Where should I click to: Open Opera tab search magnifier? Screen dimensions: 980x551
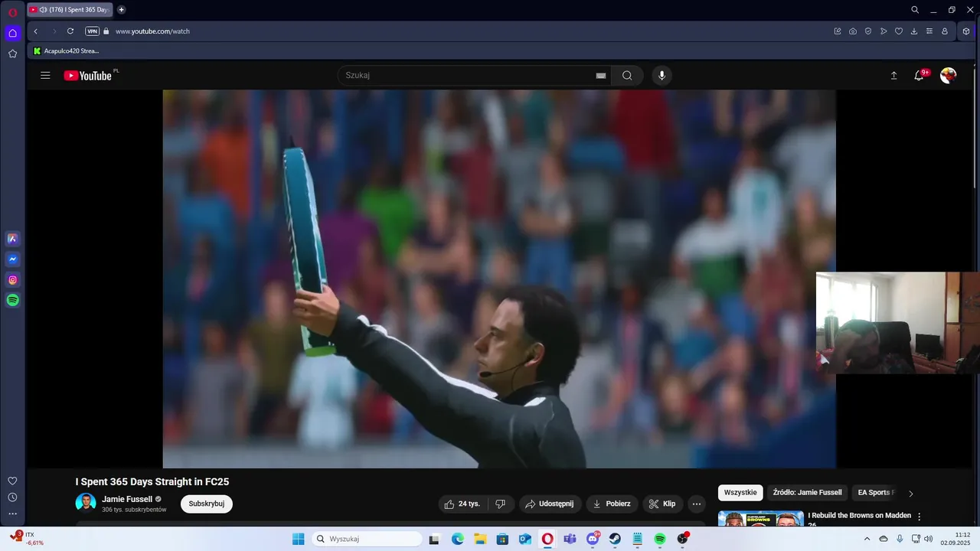[915, 10]
